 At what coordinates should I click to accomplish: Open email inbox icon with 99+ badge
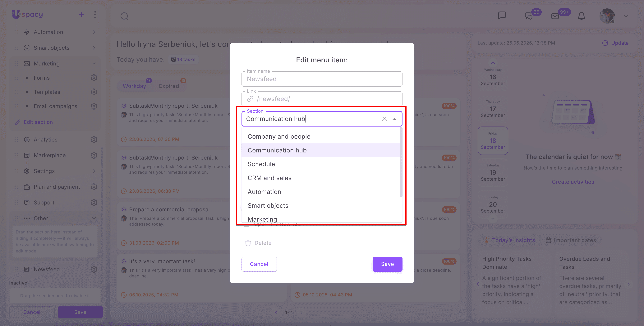(x=555, y=16)
